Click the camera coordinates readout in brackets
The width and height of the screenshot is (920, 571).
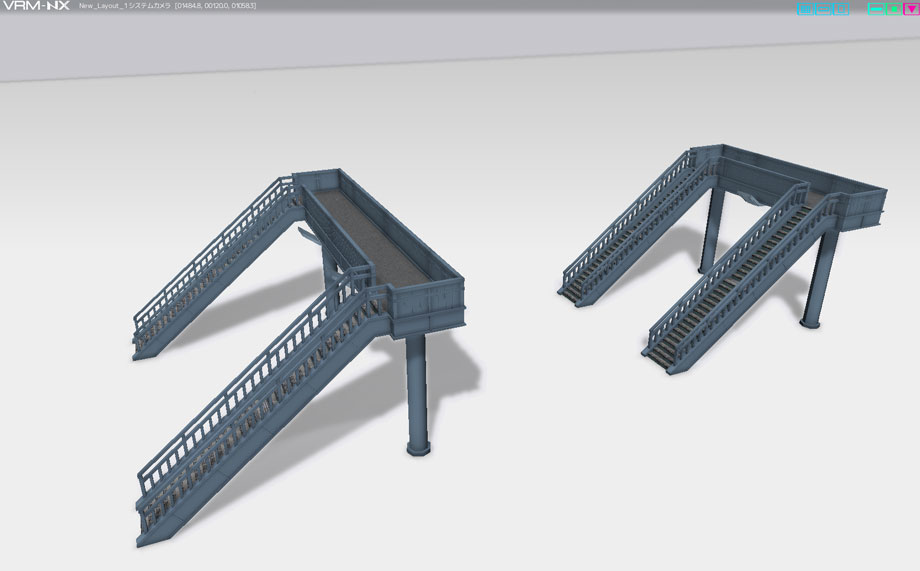tap(215, 6)
